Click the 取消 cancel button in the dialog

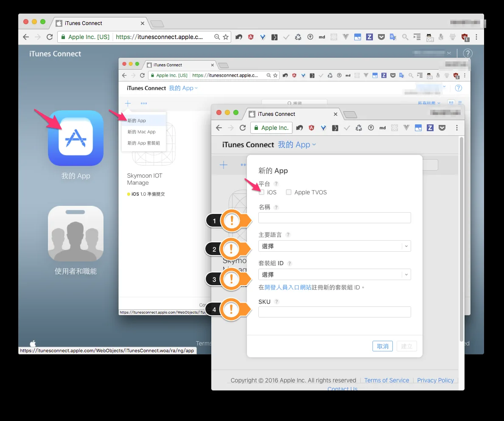[x=383, y=346]
